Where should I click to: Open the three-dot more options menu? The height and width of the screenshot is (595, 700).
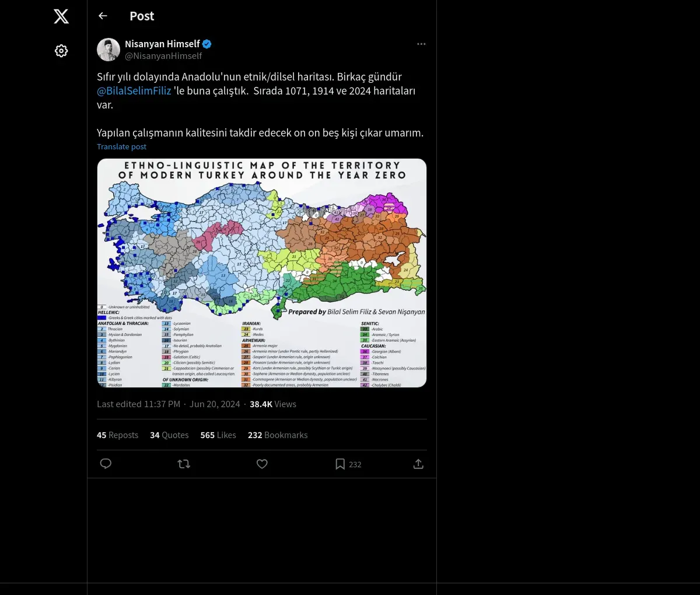[x=421, y=44]
